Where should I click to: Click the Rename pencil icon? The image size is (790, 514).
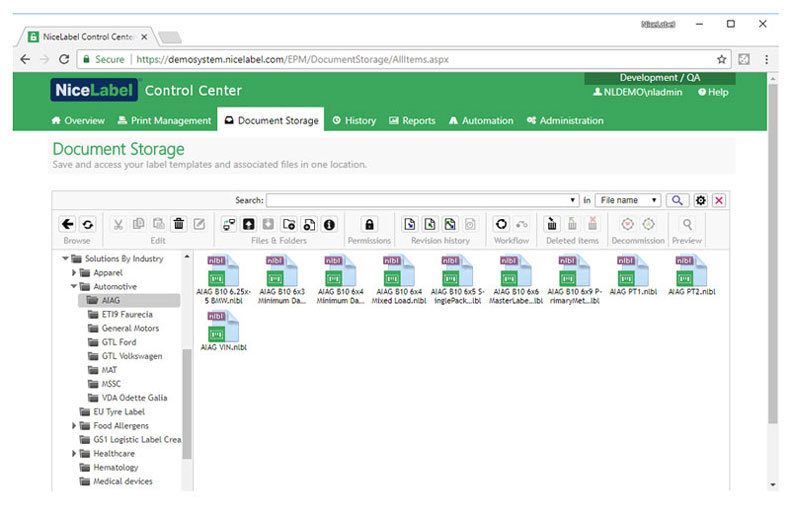pyautogui.click(x=200, y=224)
